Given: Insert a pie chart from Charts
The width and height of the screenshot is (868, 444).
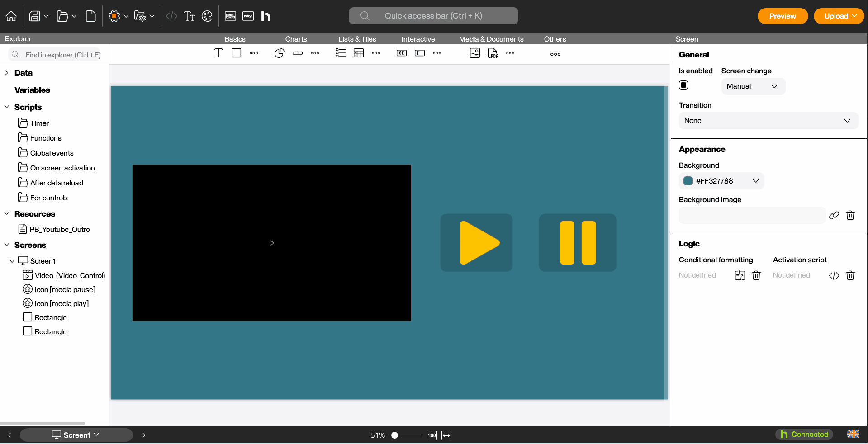Looking at the screenshot, I should pos(279,53).
